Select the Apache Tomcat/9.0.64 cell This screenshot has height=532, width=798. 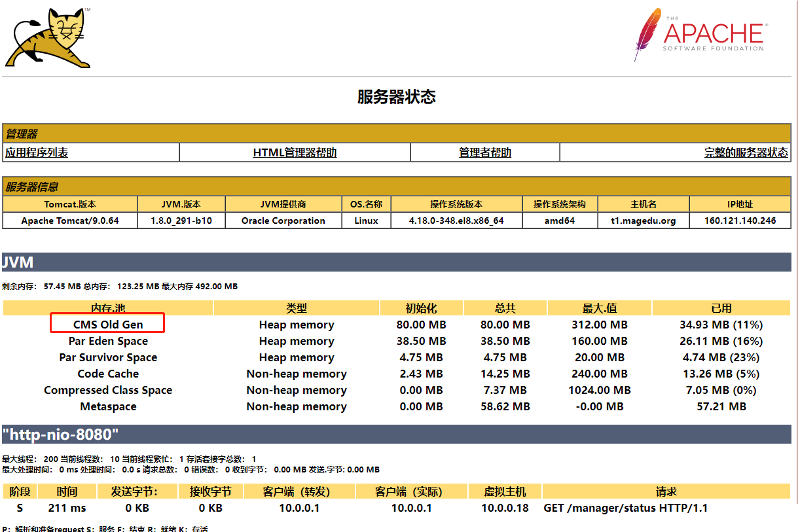click(x=70, y=221)
